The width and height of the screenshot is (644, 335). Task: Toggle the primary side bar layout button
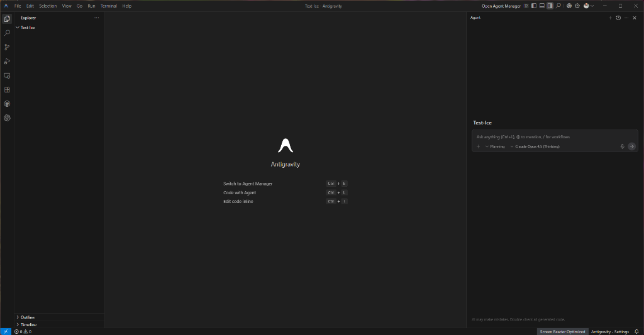(534, 6)
